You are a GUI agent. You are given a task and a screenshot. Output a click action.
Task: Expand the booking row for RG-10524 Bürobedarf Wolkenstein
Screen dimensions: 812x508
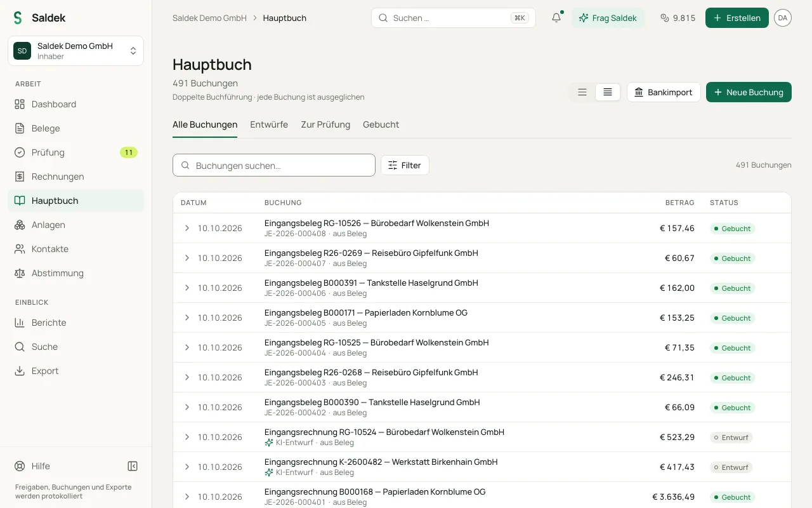(187, 437)
